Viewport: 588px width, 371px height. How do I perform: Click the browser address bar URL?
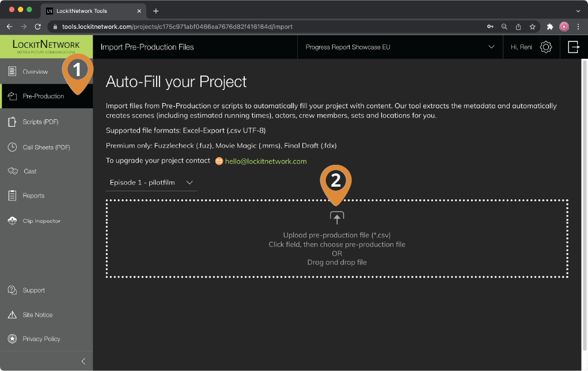coord(177,26)
